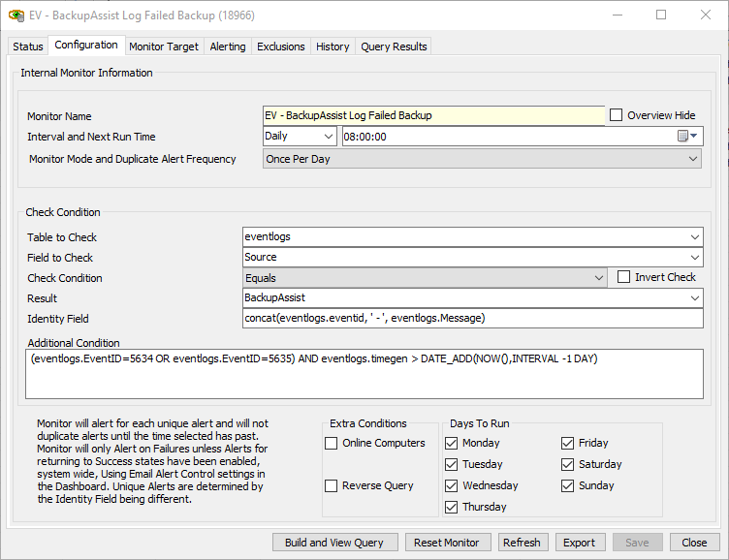Image resolution: width=729 pixels, height=560 pixels.
Task: Open the calendar picker for run time
Action: pos(687,137)
